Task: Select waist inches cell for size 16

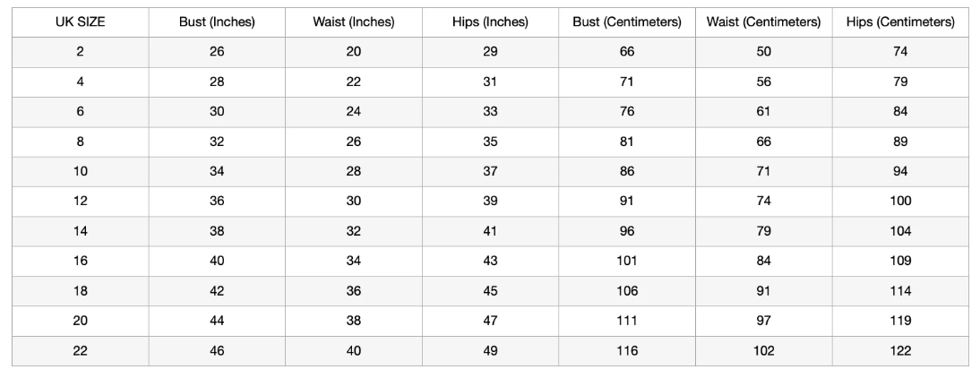Action: pyautogui.click(x=354, y=262)
